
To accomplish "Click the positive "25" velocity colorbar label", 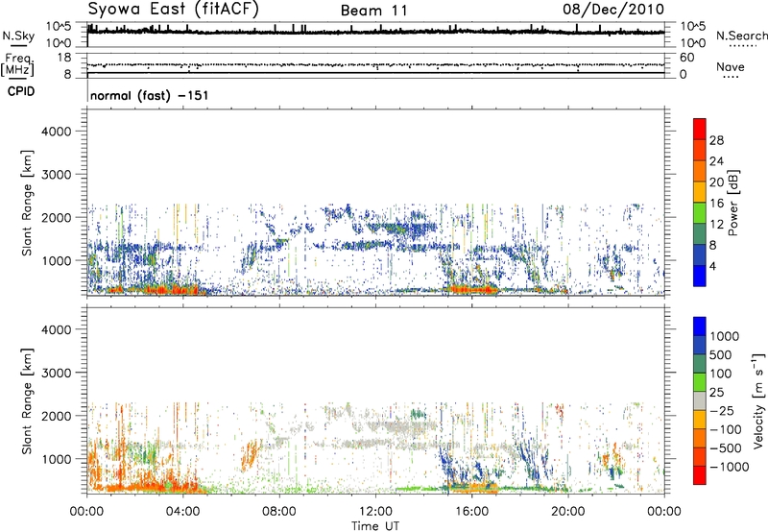I will (x=716, y=392).
